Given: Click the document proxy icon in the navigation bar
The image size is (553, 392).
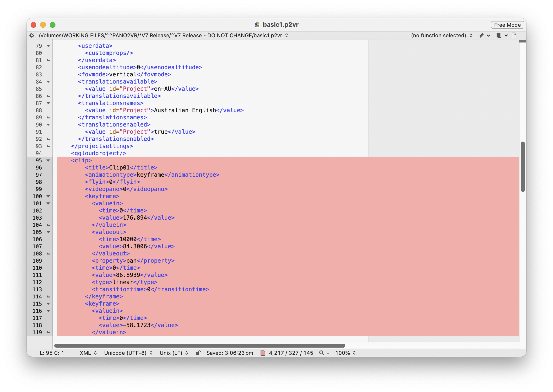Looking at the screenshot, I should [x=514, y=36].
